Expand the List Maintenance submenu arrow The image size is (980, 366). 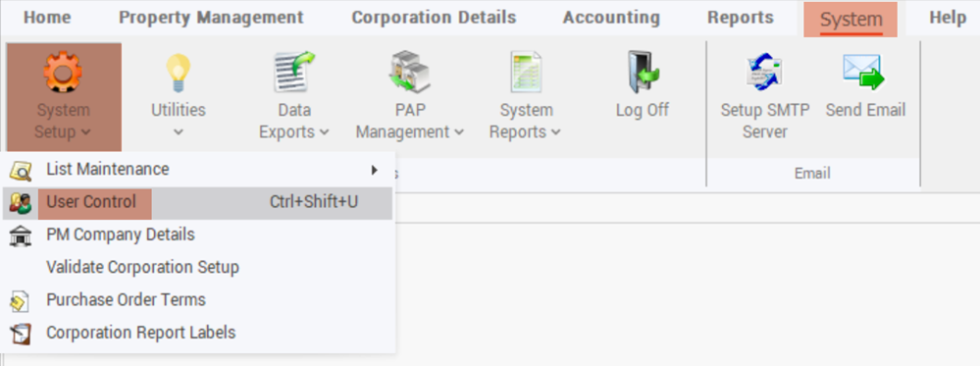click(x=375, y=170)
